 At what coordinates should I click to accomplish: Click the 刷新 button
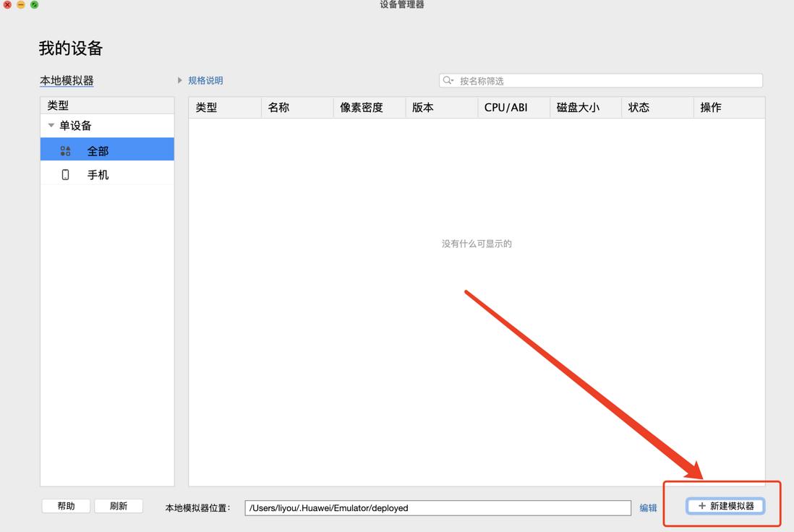119,506
